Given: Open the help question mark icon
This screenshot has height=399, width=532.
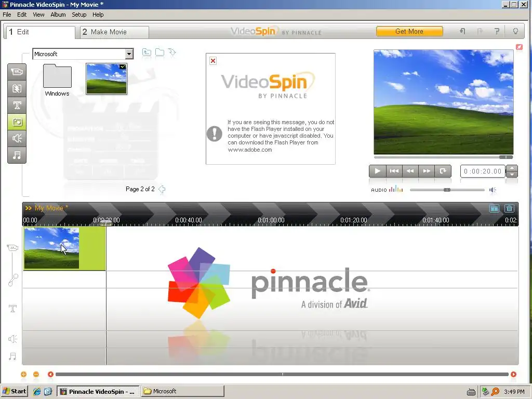Looking at the screenshot, I should click(x=497, y=31).
